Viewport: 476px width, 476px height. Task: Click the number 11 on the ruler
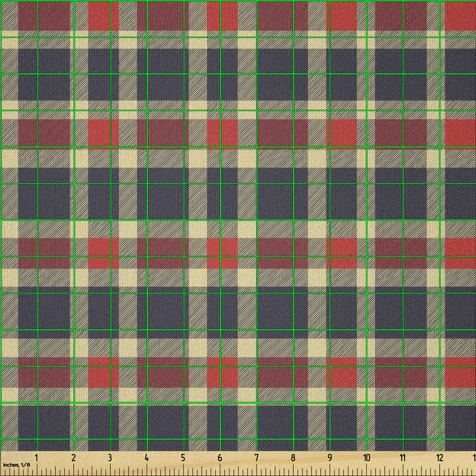click(403, 458)
